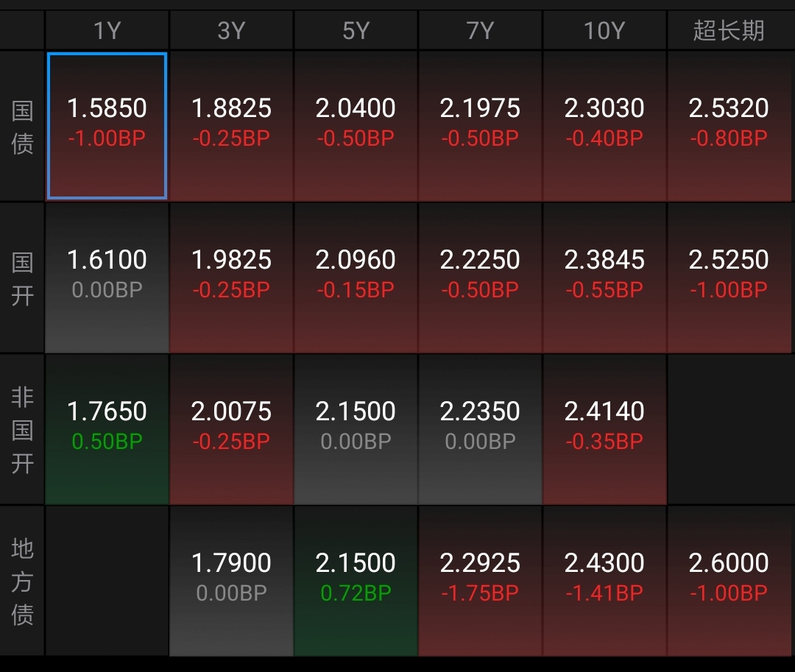Click the 非国开 row label

click(22, 430)
